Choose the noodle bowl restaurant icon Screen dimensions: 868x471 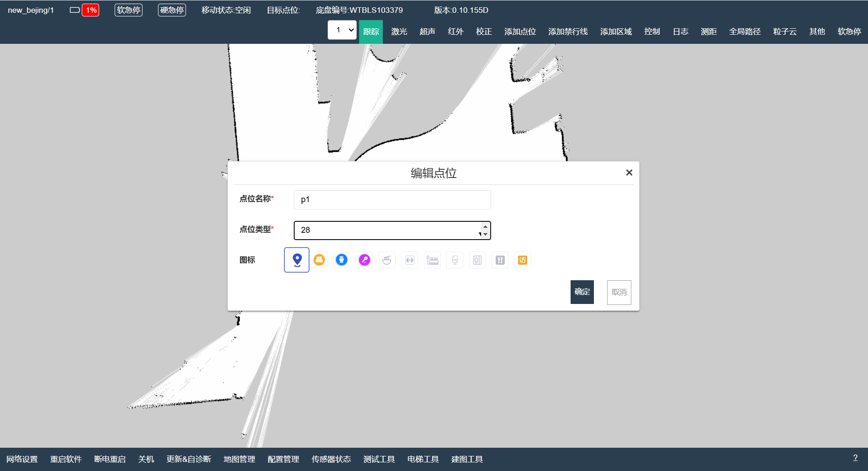pos(387,260)
